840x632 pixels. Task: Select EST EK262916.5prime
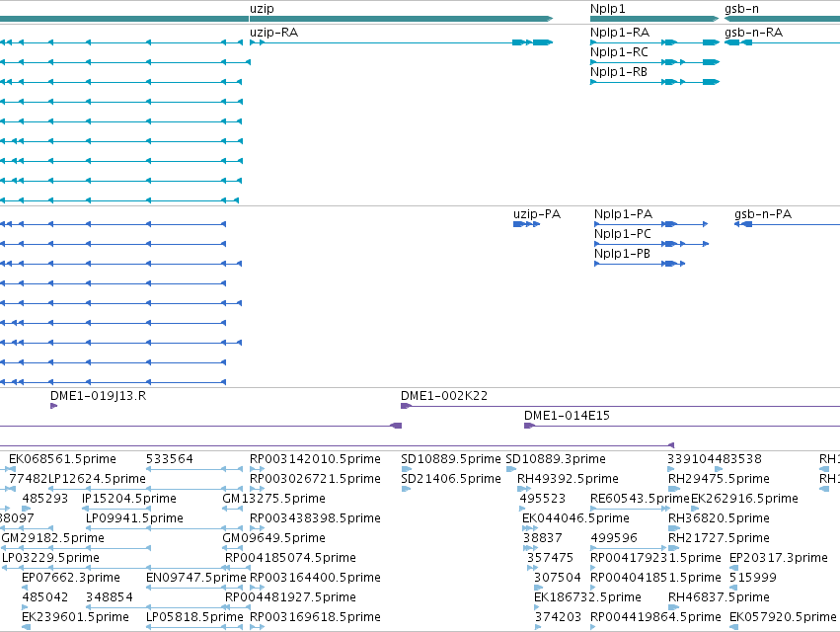(x=744, y=499)
